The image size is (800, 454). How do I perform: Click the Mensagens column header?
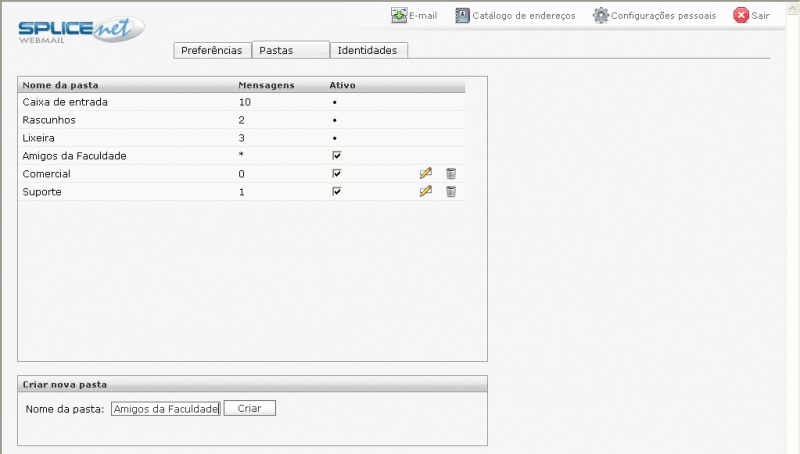[266, 85]
